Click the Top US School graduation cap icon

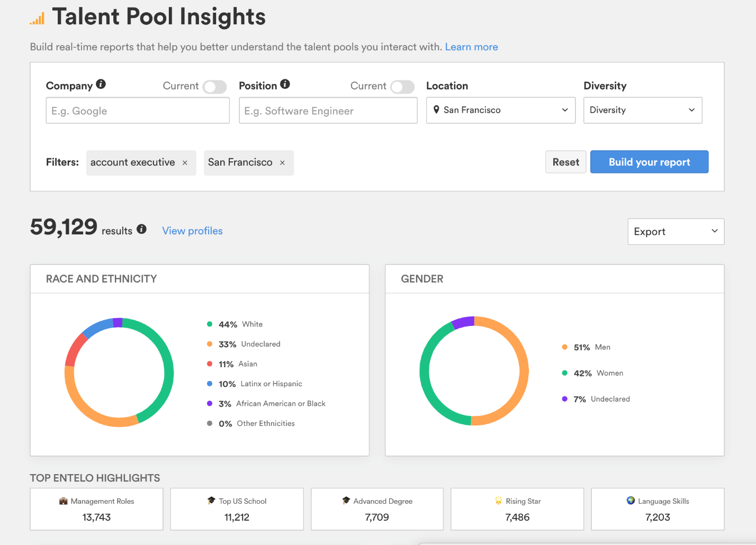click(x=212, y=501)
